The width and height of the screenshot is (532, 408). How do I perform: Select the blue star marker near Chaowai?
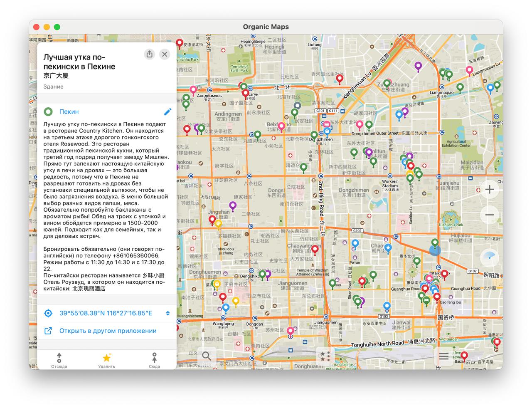[x=388, y=248]
